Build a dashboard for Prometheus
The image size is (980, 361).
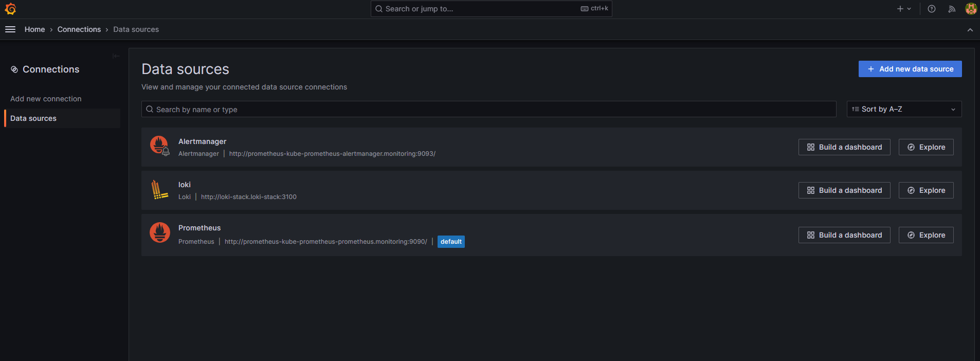pos(844,235)
